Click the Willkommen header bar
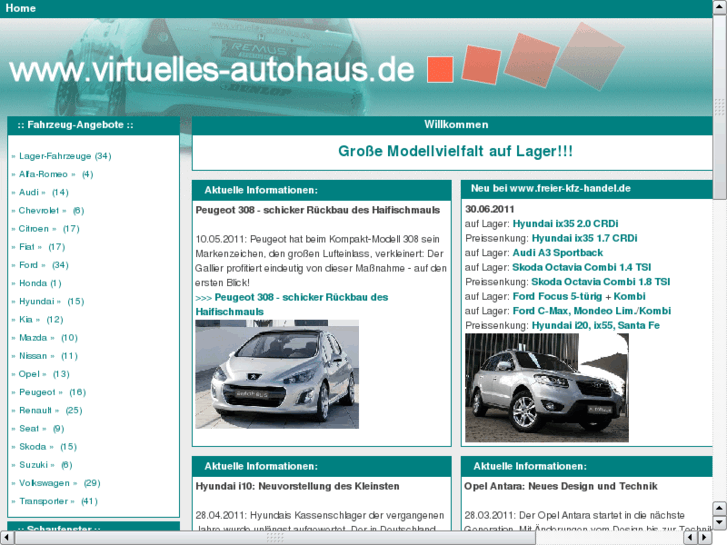 pos(452,125)
